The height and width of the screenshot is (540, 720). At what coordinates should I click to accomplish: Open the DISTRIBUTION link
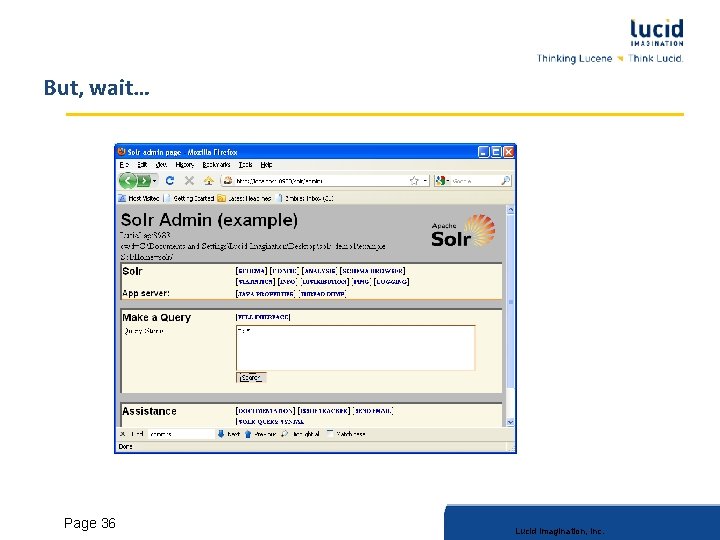(x=325, y=281)
